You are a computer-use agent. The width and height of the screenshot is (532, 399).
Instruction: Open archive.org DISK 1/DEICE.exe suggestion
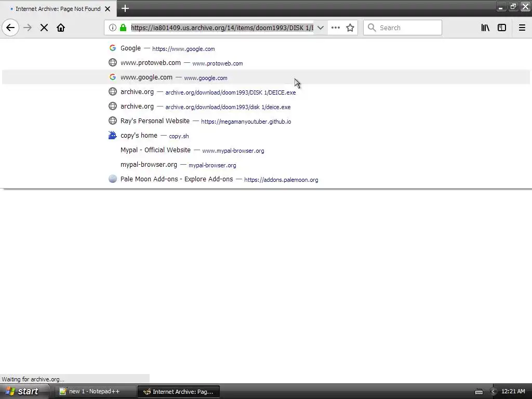point(266,92)
